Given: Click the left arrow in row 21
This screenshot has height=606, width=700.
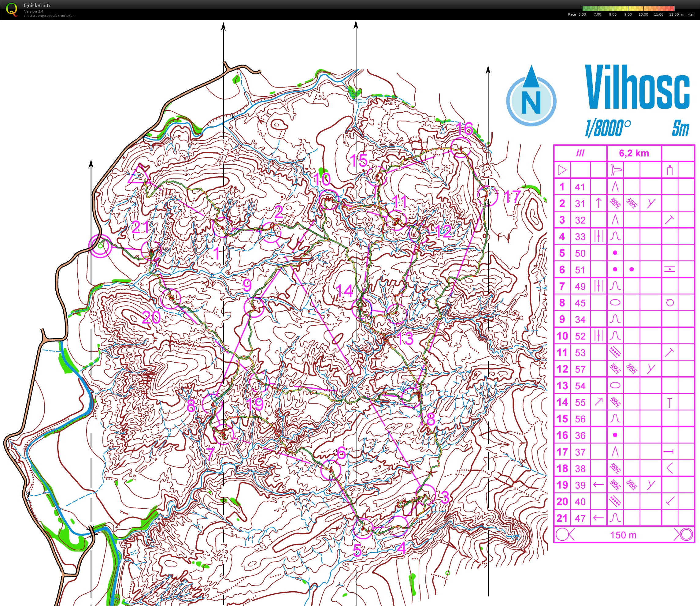Looking at the screenshot, I should pos(598,518).
